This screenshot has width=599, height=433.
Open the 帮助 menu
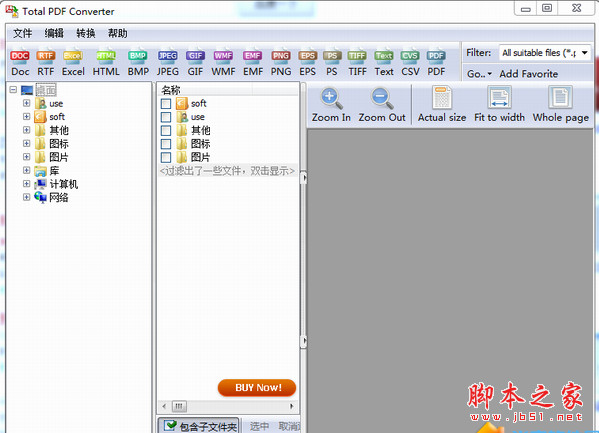click(117, 34)
